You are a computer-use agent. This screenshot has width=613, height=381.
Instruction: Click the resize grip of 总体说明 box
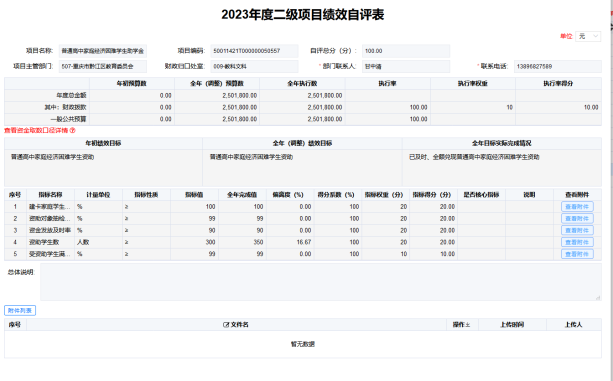pos(598,298)
